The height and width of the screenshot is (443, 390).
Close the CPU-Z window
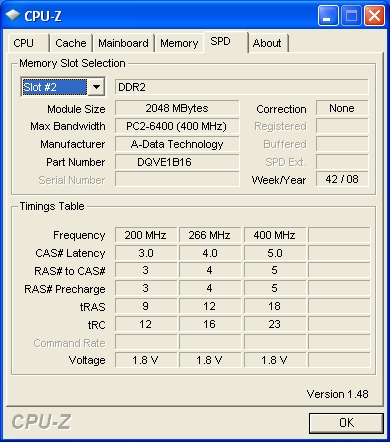pyautogui.click(x=374, y=15)
